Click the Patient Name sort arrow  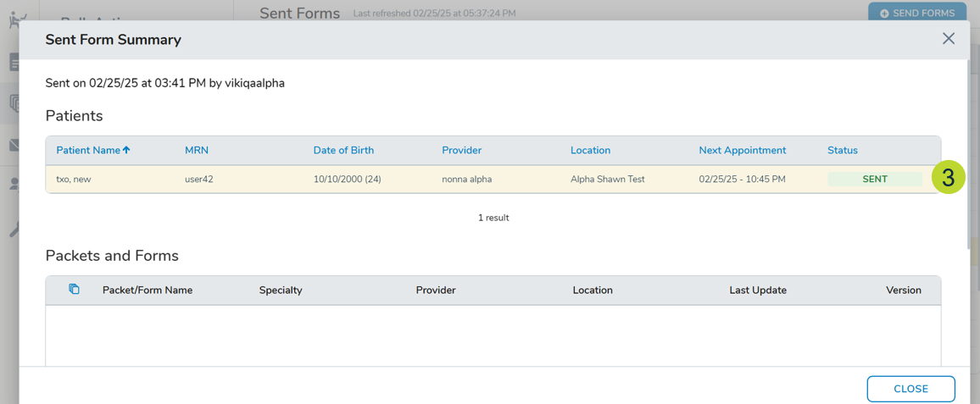pyautogui.click(x=126, y=150)
